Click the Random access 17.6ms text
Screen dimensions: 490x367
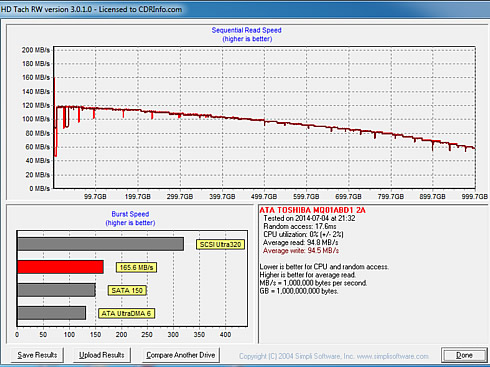coord(300,226)
